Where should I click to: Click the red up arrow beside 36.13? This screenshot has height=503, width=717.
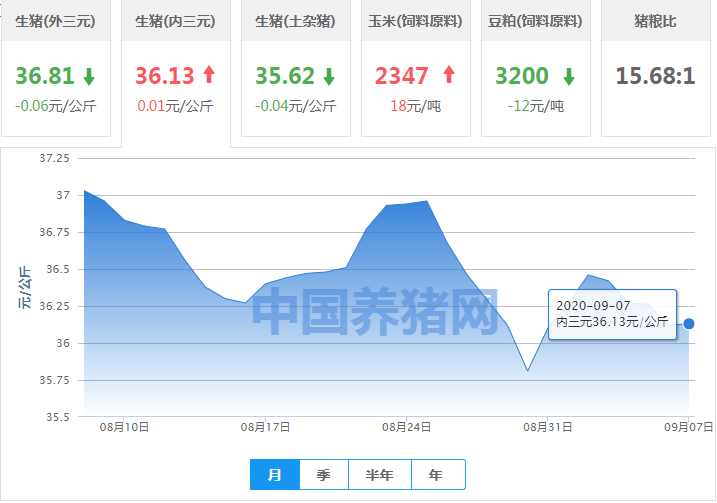click(x=209, y=75)
